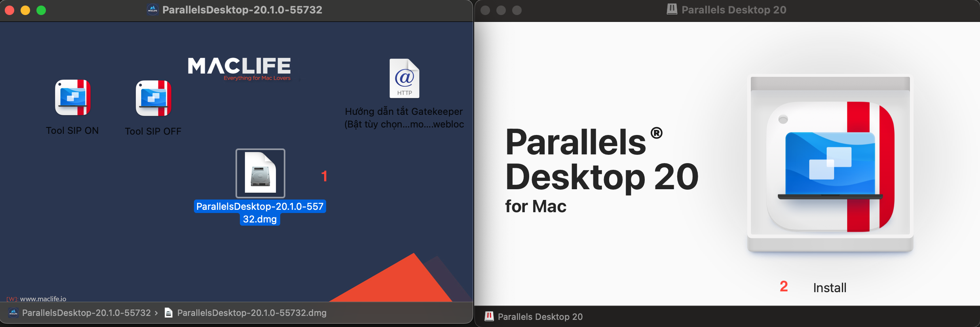Select the Tool SIP OFF app icon

click(x=153, y=98)
